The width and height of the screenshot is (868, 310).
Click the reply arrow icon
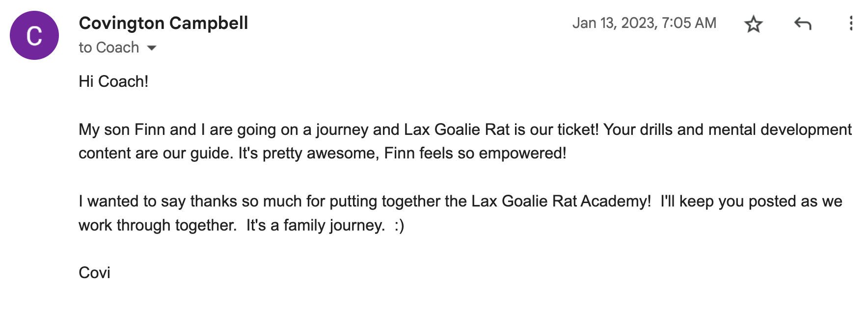coord(803,24)
